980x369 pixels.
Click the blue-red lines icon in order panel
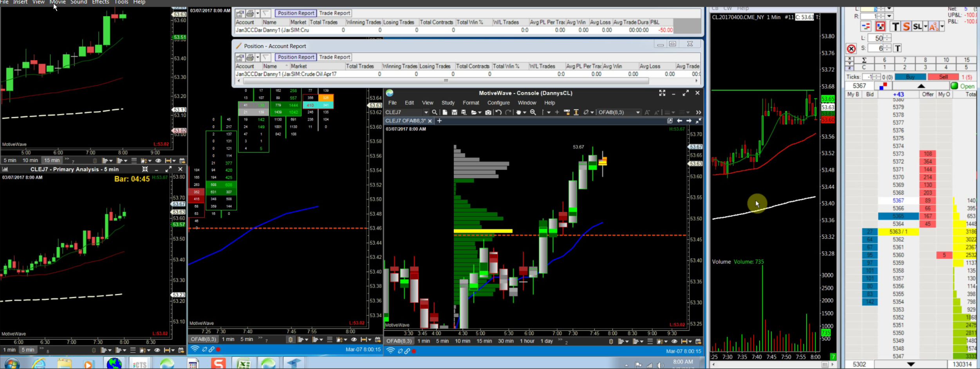click(866, 27)
